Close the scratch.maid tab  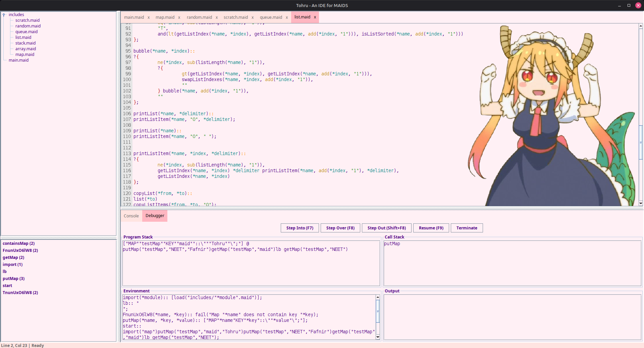(253, 17)
